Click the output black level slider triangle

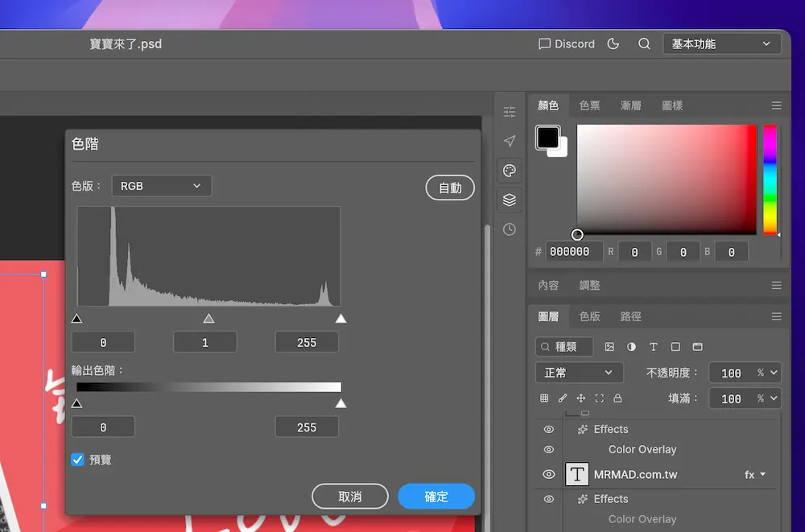pyautogui.click(x=77, y=403)
